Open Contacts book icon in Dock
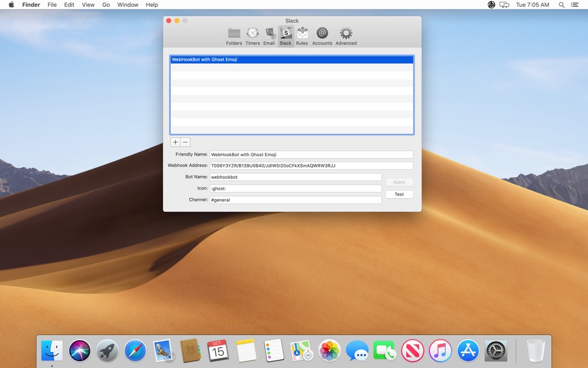This screenshot has width=588, height=368. pos(191,351)
